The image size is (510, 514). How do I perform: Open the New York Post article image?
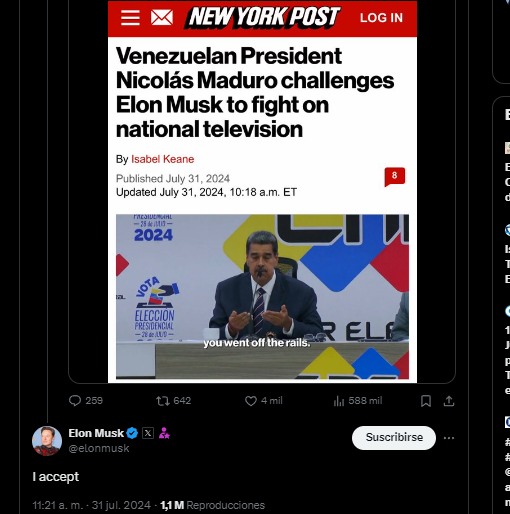coord(262,191)
